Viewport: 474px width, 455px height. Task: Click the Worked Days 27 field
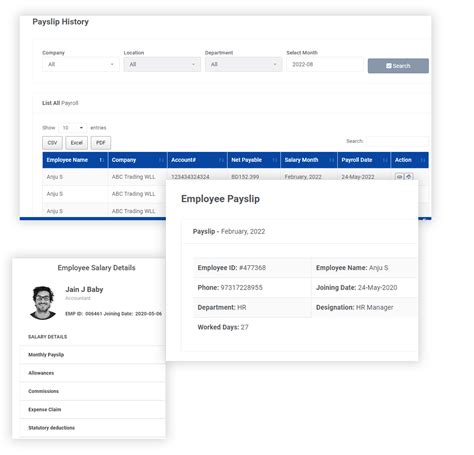(223, 327)
